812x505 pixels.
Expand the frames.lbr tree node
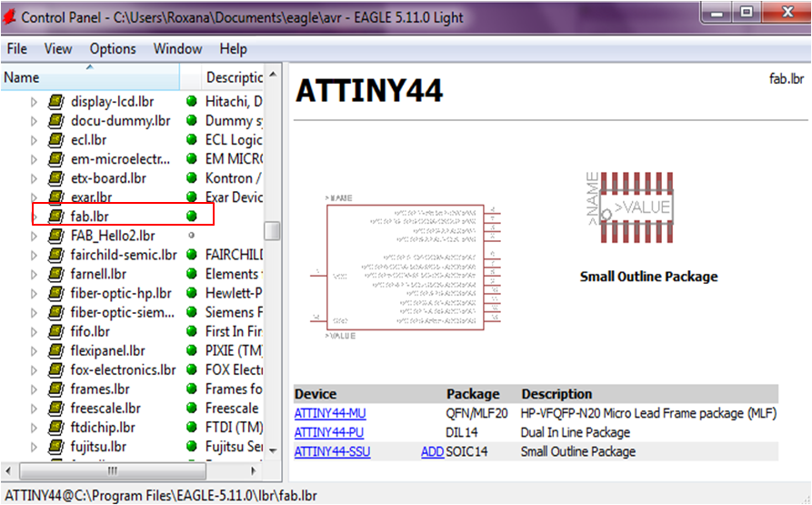[34, 389]
